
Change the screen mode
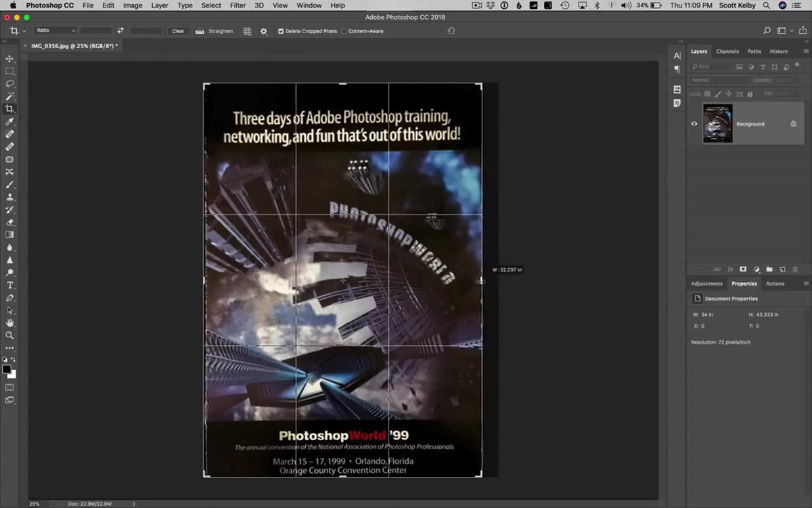click(9, 400)
